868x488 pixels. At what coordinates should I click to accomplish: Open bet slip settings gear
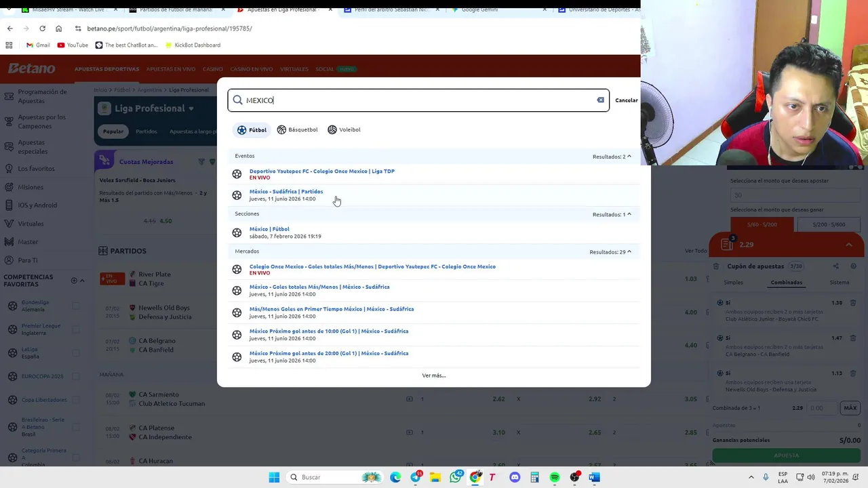point(853,266)
